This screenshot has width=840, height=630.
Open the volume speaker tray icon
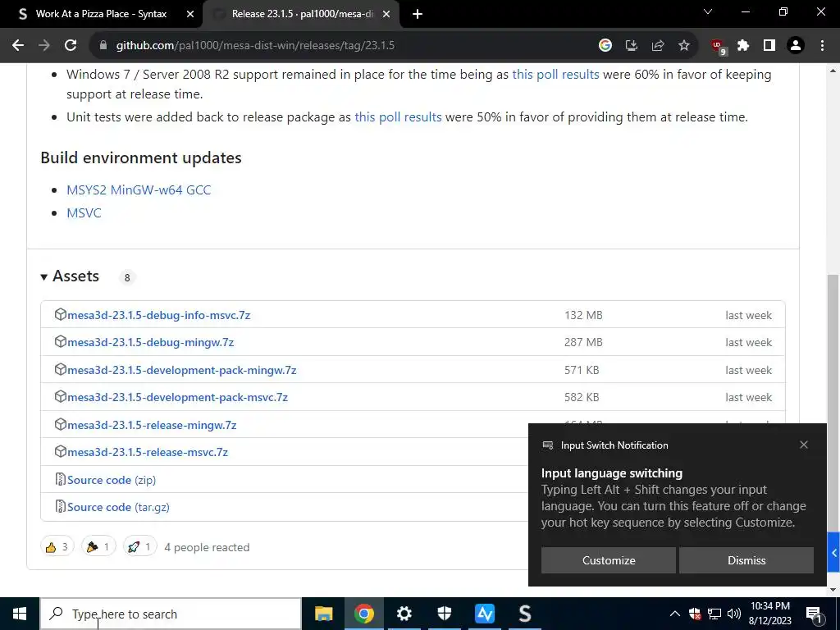click(734, 614)
